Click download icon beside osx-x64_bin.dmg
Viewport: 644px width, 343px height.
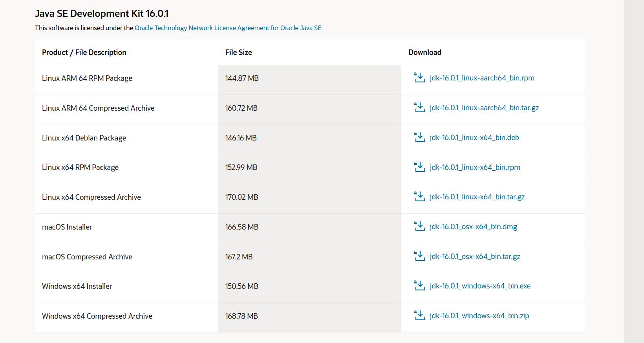pos(419,226)
